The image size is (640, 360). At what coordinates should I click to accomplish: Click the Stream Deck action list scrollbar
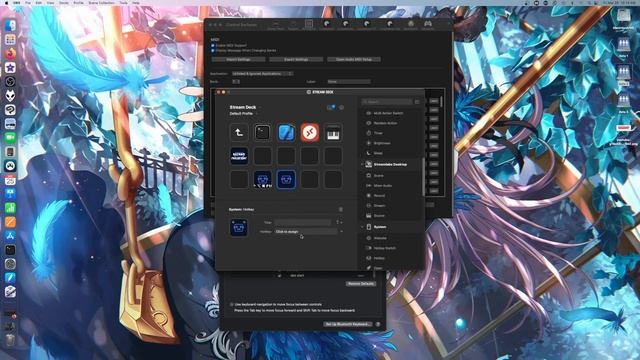(423, 176)
